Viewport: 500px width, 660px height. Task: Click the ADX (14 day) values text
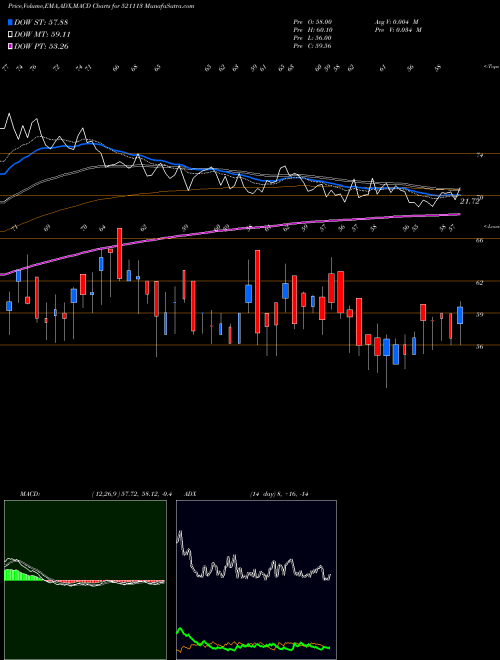(279, 494)
